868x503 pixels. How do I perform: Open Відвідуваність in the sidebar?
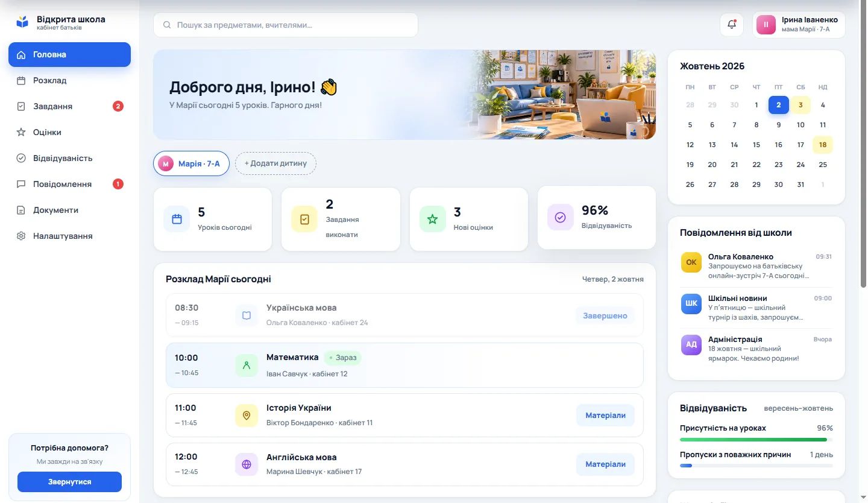[69, 158]
